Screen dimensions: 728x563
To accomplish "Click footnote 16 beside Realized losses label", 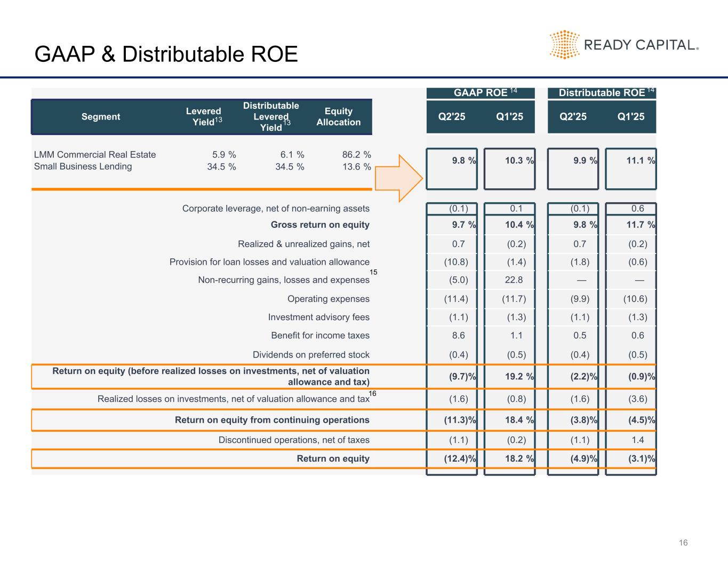I will click(373, 393).
